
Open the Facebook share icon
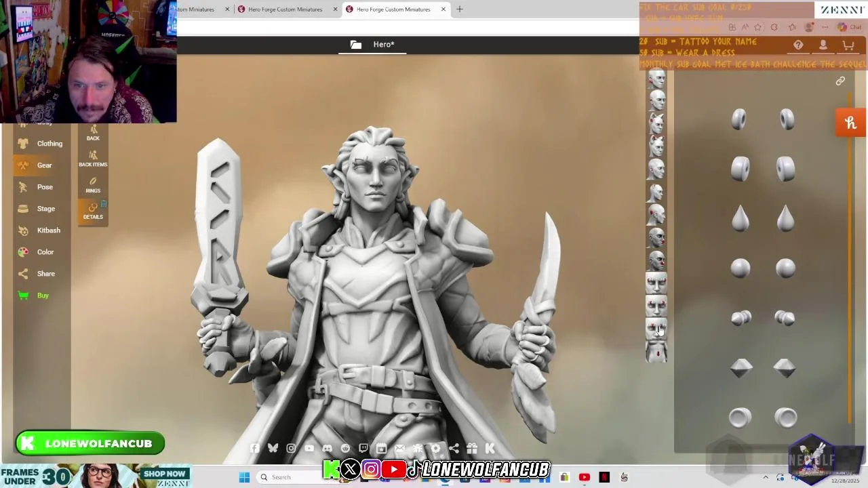pos(255,448)
